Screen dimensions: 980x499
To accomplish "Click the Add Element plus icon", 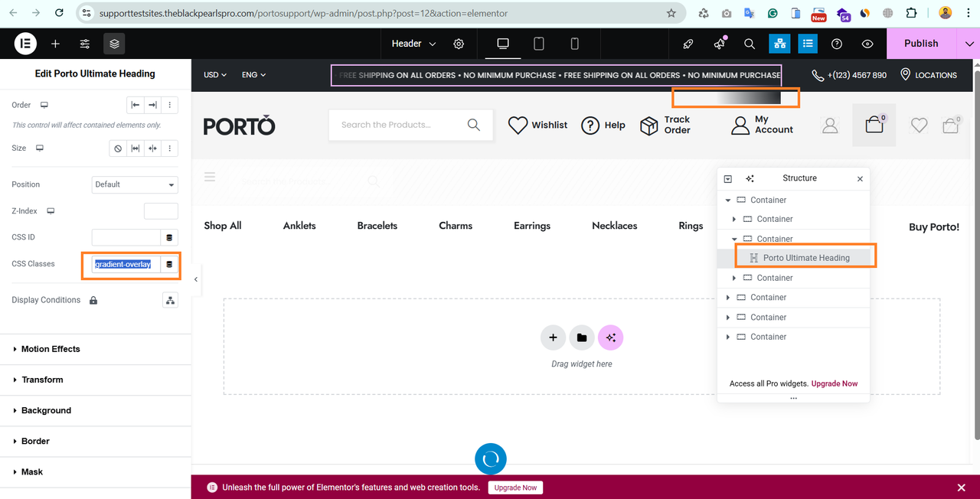I will click(55, 44).
